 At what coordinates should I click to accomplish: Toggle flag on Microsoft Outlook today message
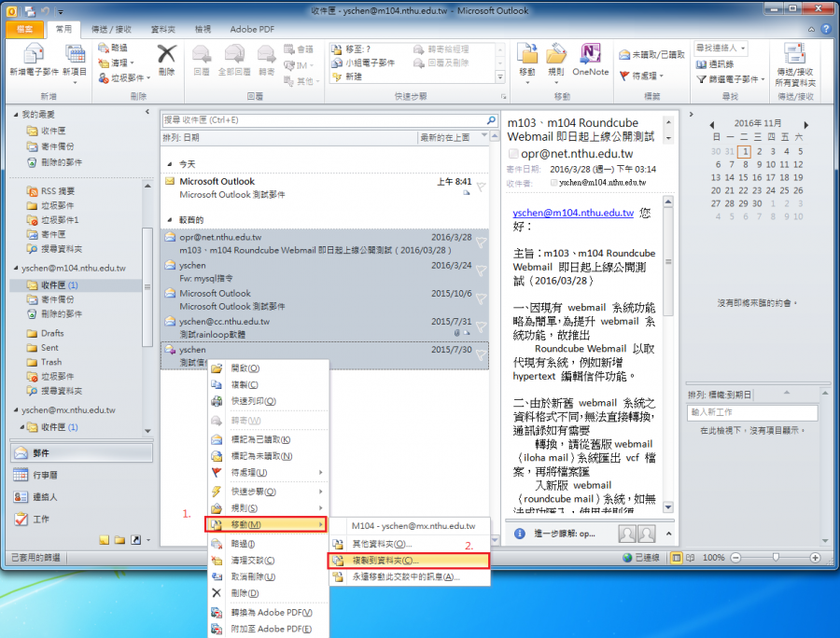point(481,187)
